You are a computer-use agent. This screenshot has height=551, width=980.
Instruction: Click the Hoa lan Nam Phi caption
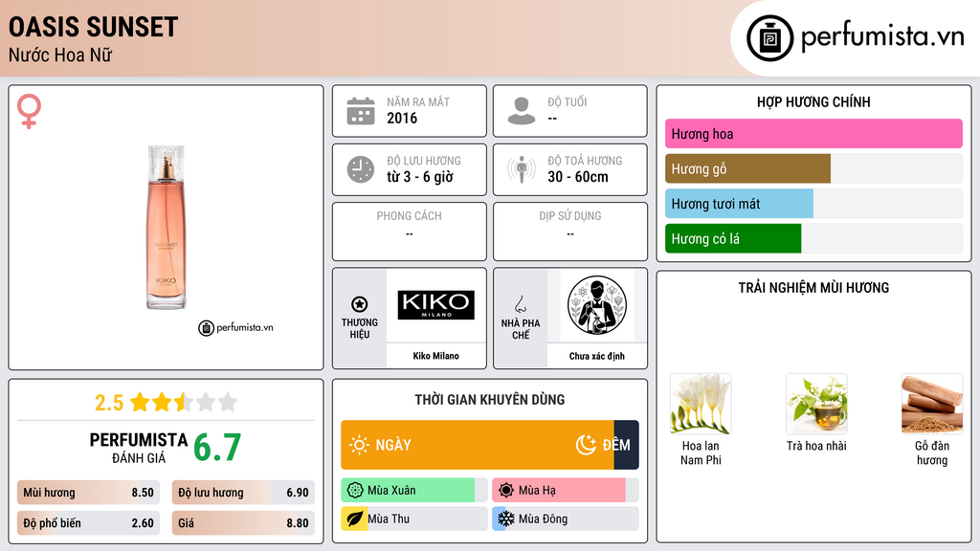(700, 452)
